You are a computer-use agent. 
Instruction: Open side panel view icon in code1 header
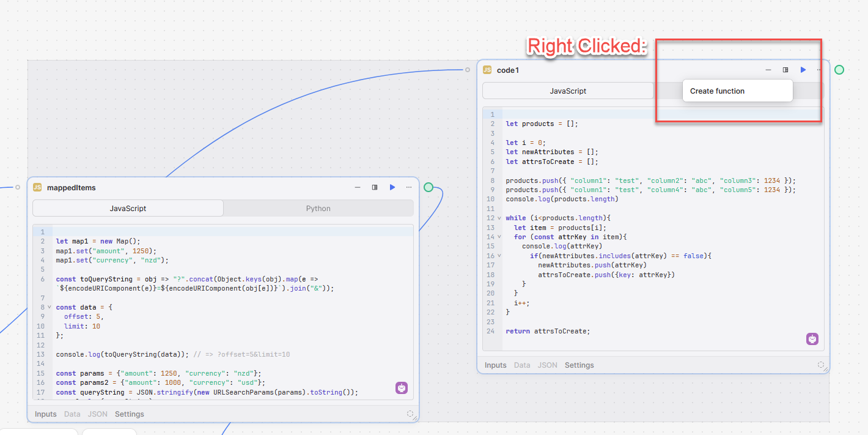(x=785, y=70)
